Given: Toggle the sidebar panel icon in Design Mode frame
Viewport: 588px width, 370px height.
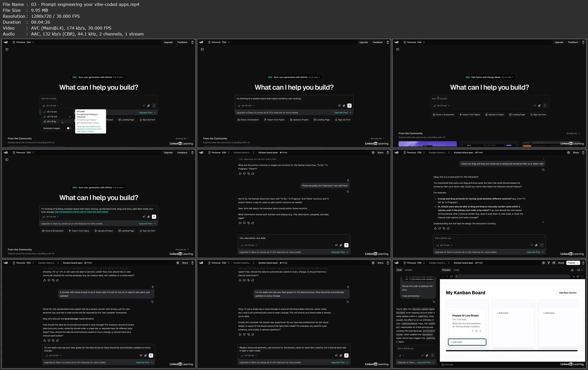Looking at the screenshot, I should tap(398, 49).
